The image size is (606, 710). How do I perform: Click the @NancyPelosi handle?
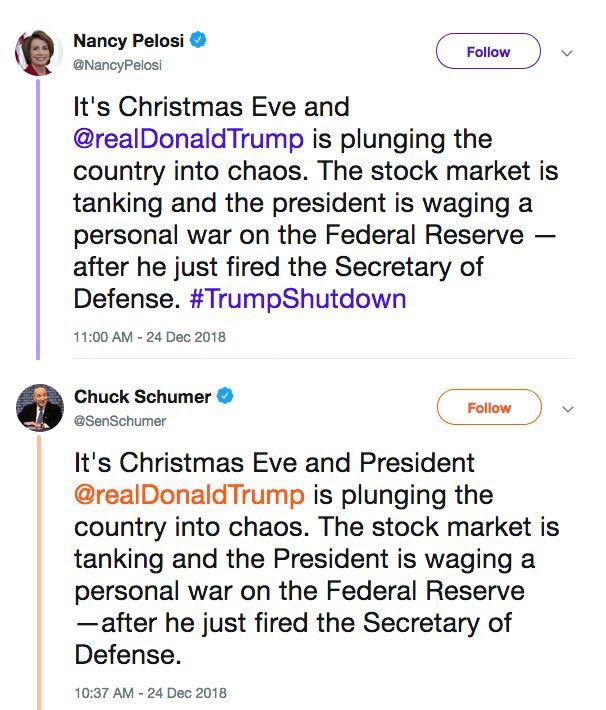(x=118, y=65)
